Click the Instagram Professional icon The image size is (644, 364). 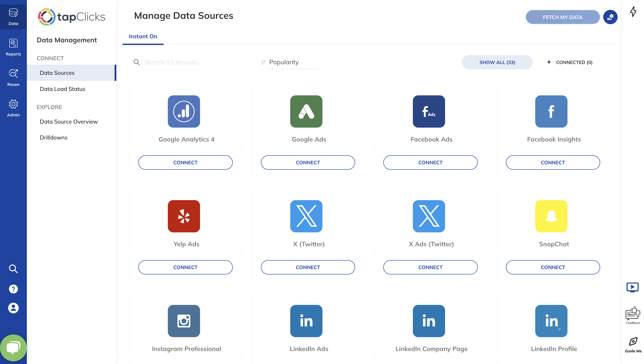pyautogui.click(x=184, y=321)
